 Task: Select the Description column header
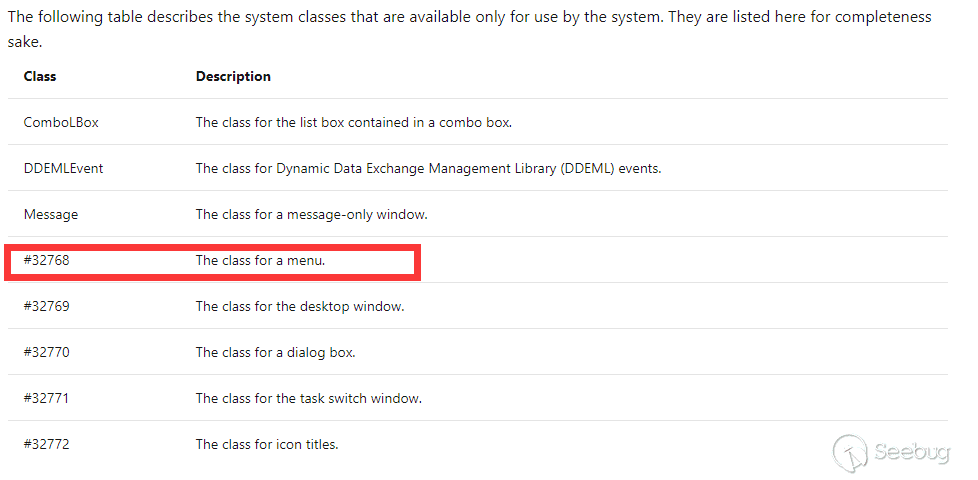point(233,76)
